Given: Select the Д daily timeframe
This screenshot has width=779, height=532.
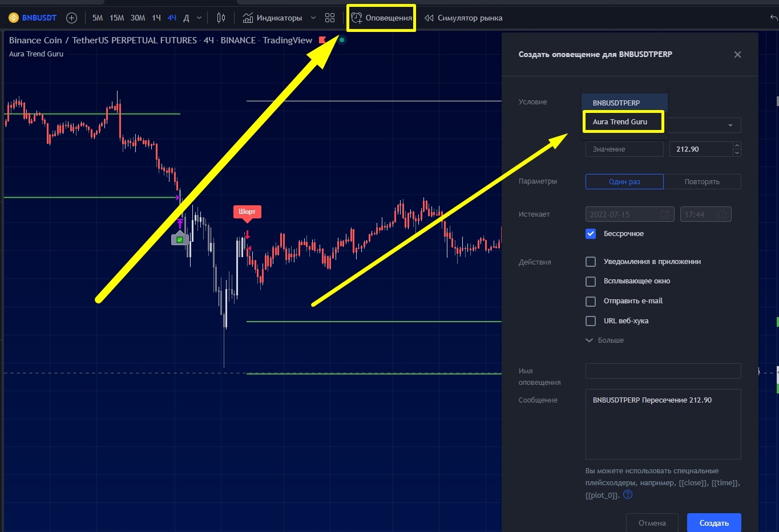Looking at the screenshot, I should point(186,18).
